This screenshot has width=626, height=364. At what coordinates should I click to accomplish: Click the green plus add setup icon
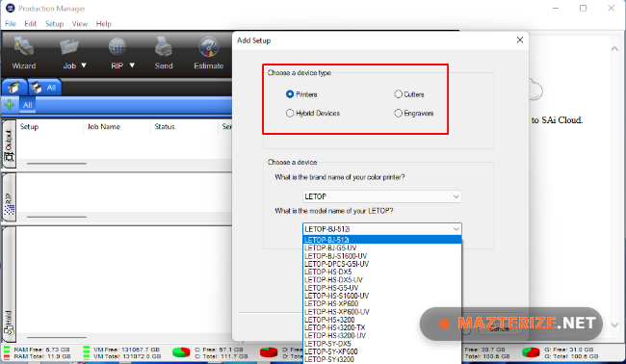click(x=10, y=105)
